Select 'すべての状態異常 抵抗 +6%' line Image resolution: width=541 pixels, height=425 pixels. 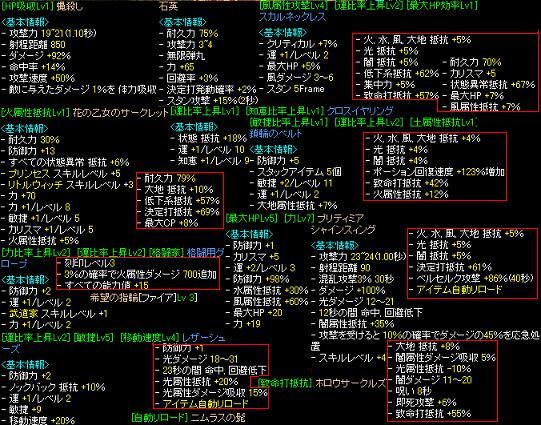(69, 162)
